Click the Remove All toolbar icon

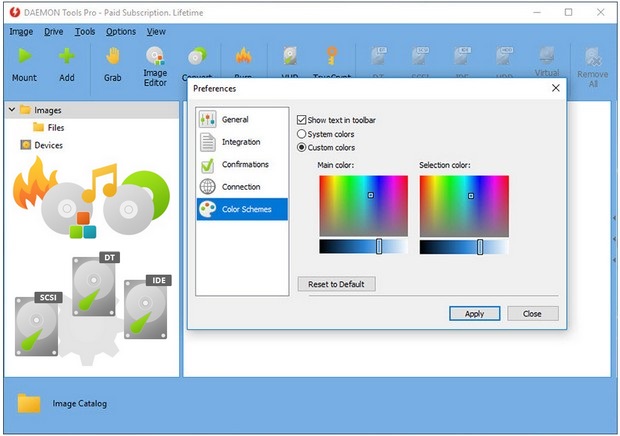(593, 57)
